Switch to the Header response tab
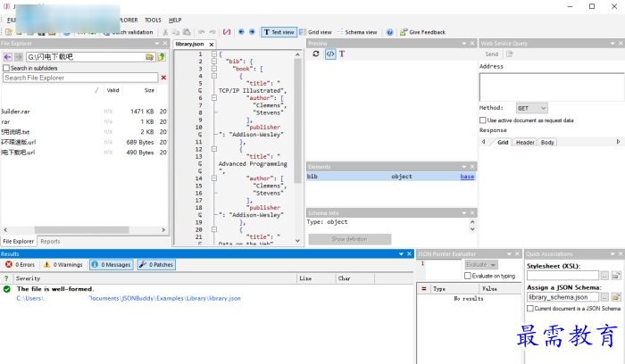This screenshot has width=625, height=364. pos(525,142)
